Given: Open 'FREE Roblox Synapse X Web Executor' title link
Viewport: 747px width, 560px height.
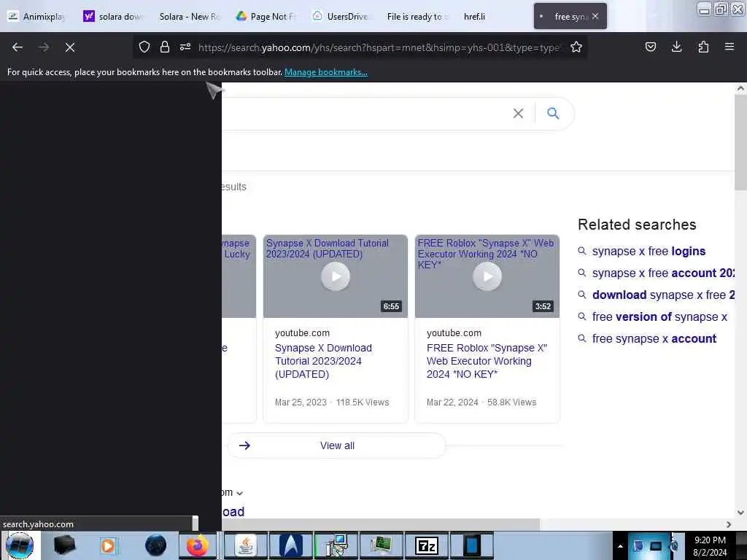Looking at the screenshot, I should (x=487, y=361).
